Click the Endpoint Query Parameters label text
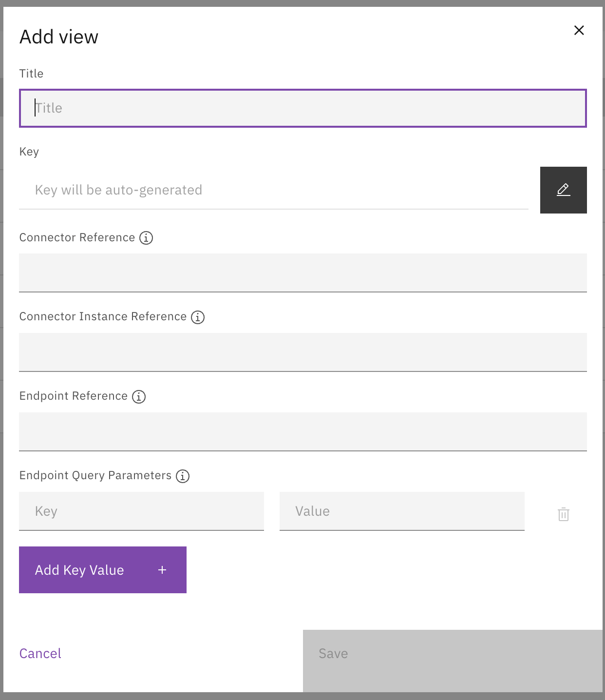 pos(95,475)
